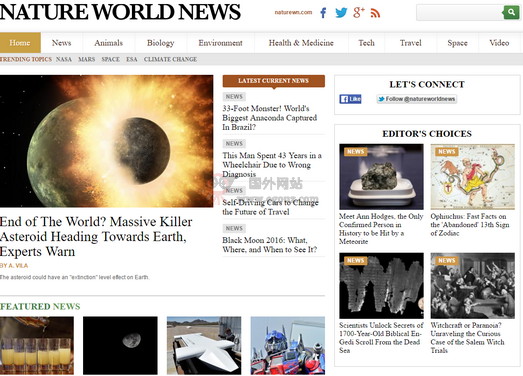The image size is (523, 376).
Task: Open the MARS trending topic link
Action: point(86,59)
